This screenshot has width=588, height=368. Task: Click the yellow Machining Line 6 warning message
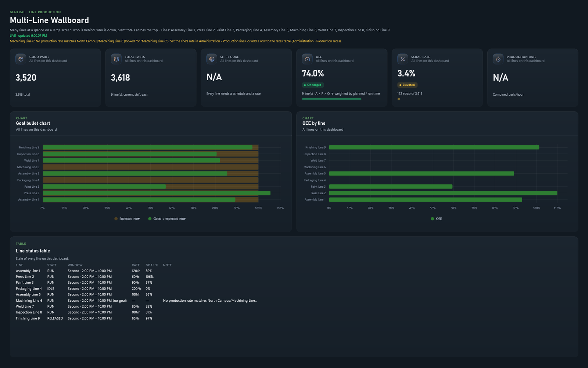pos(176,41)
